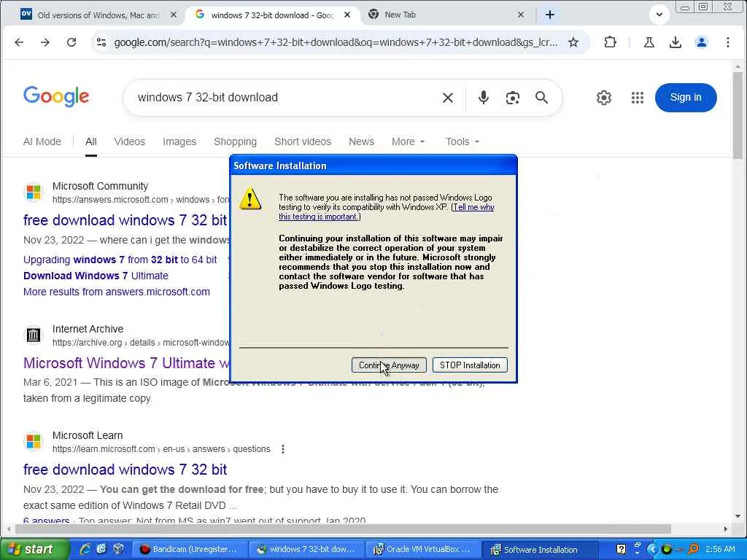The height and width of the screenshot is (560, 747).
Task: Close the Old versions of Windows tab
Action: click(x=174, y=15)
